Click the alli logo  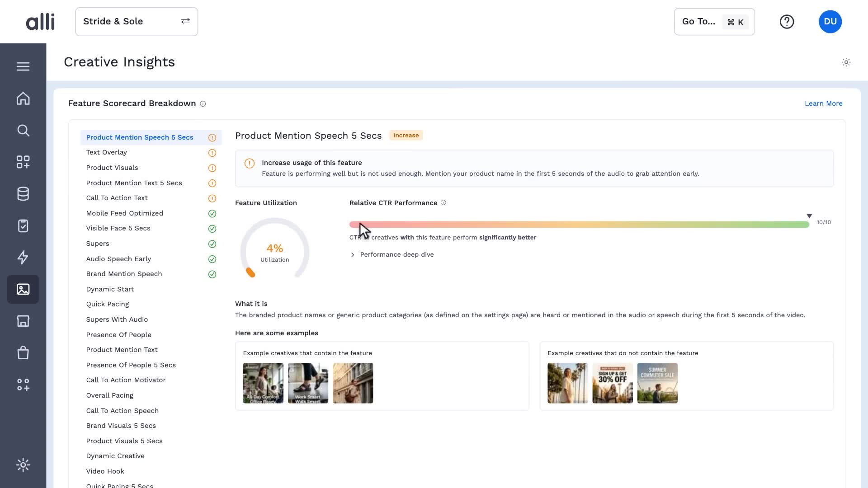pyautogui.click(x=40, y=21)
